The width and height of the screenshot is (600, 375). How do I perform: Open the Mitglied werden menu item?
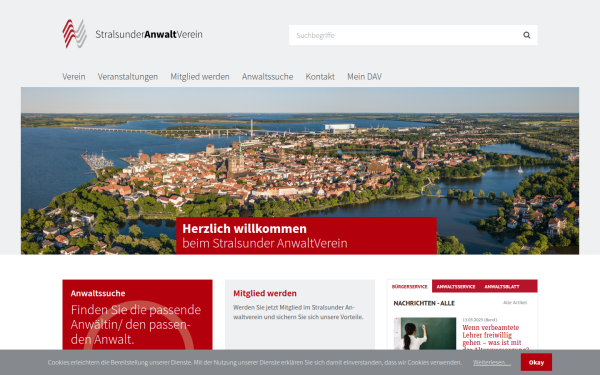pyautogui.click(x=200, y=77)
